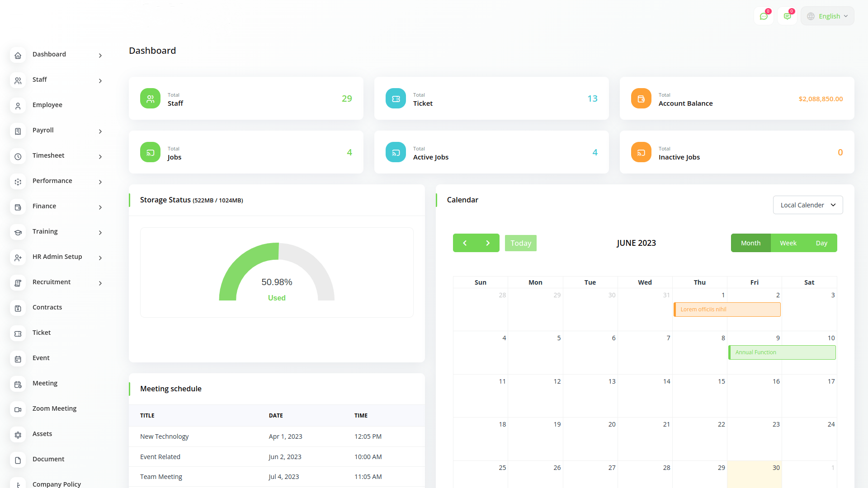
Task: Go to previous month in calendar
Action: (465, 243)
